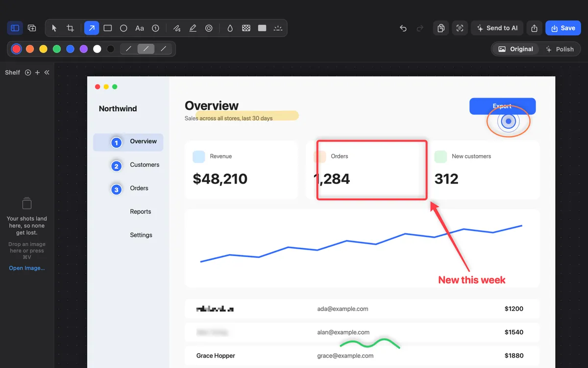Image resolution: width=588 pixels, height=368 pixels.
Task: Select the droplet Blur tool
Action: tap(230, 28)
